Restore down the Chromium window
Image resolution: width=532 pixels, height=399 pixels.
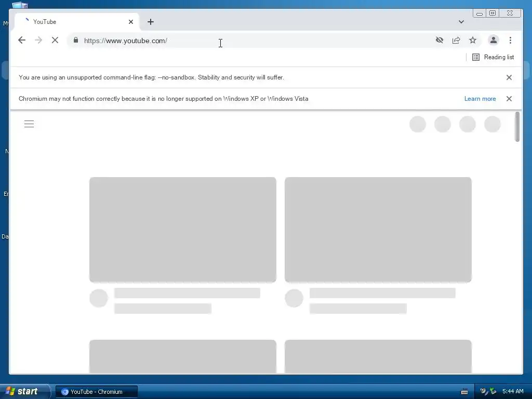point(493,13)
